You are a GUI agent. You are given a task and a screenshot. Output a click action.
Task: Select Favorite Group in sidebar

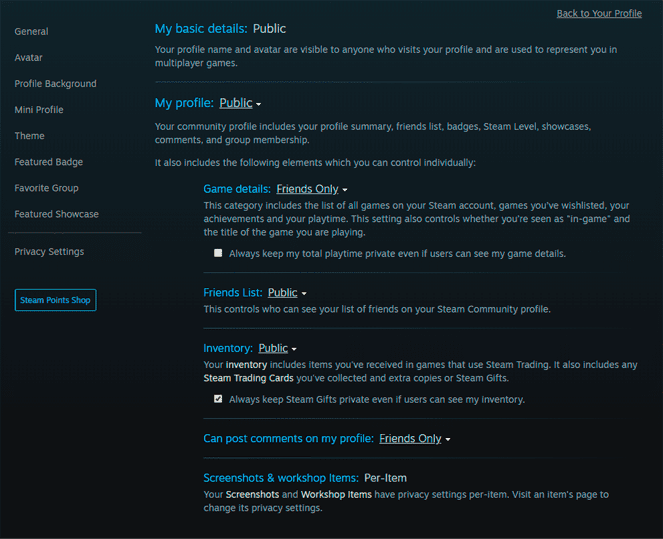click(46, 188)
